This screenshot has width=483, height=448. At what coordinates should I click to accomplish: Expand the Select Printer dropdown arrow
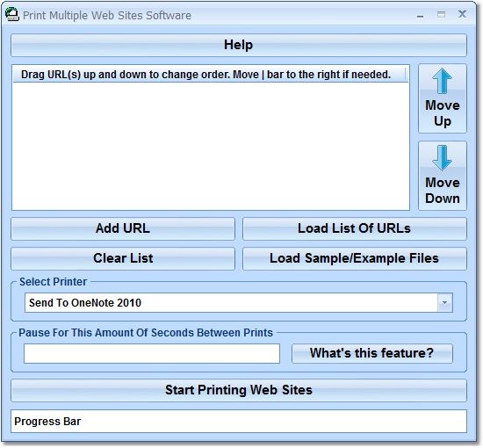tap(445, 302)
